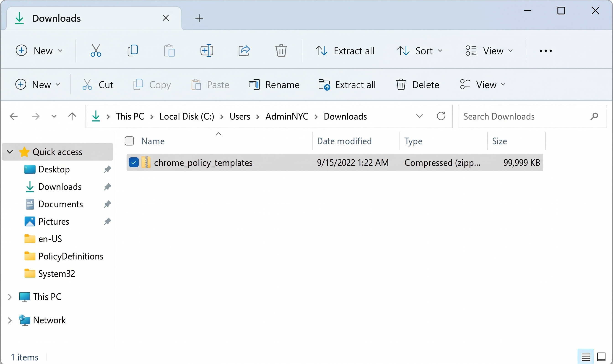Open System32 in Quick access
Image resolution: width=613 pixels, height=364 pixels.
pos(50,274)
